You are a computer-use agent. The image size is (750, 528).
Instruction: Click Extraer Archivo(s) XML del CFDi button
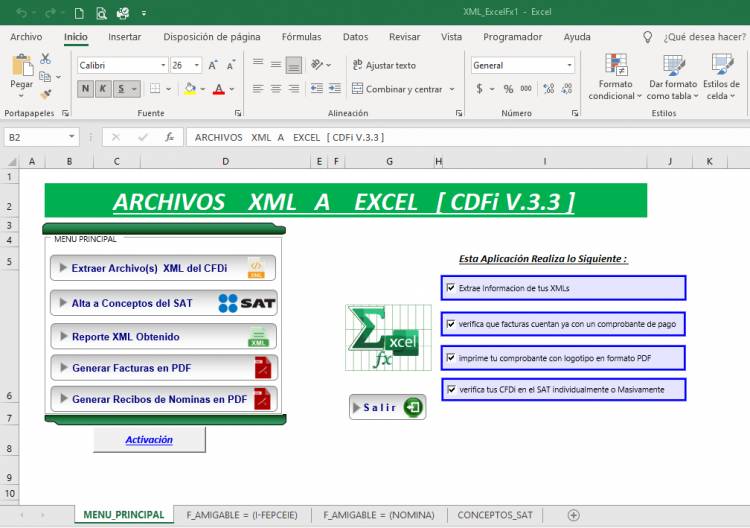tap(163, 268)
